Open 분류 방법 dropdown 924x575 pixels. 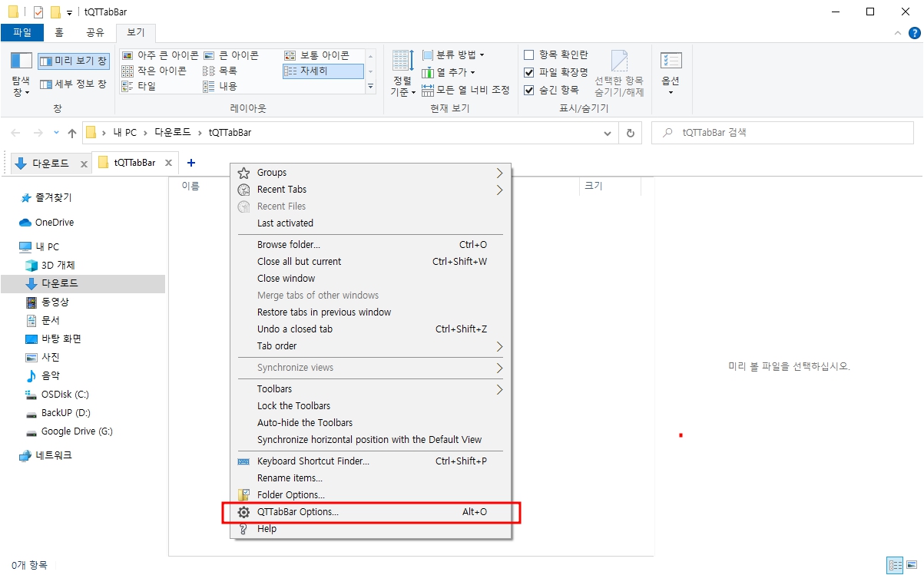(453, 55)
